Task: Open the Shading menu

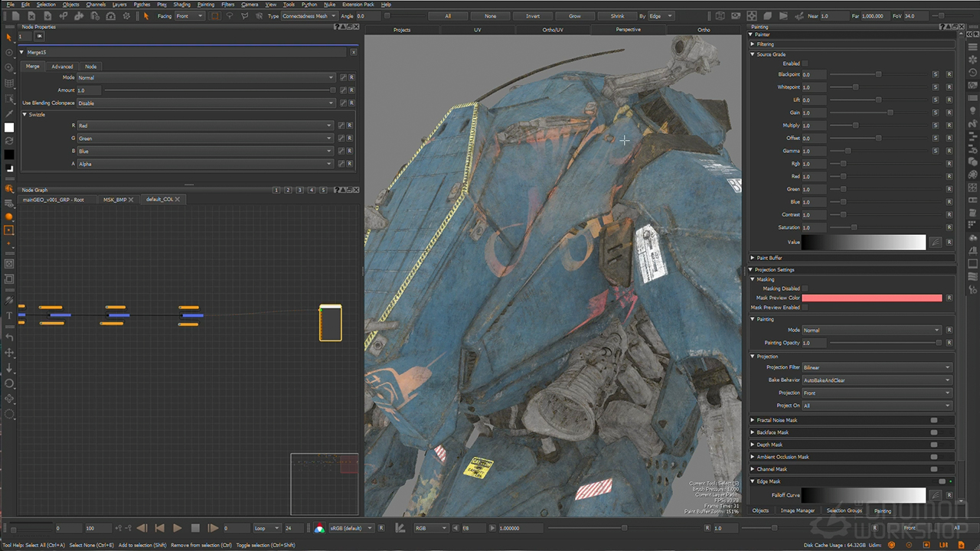Action: coord(181,5)
